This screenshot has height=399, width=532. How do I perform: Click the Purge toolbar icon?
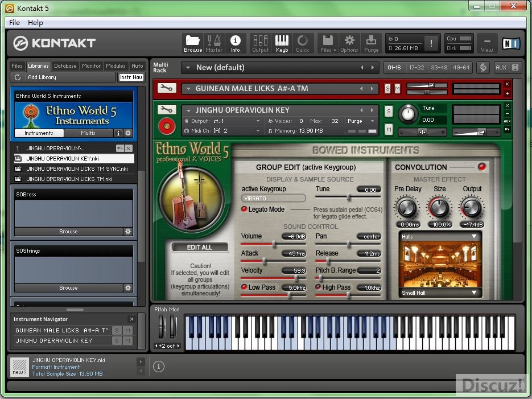pos(371,43)
